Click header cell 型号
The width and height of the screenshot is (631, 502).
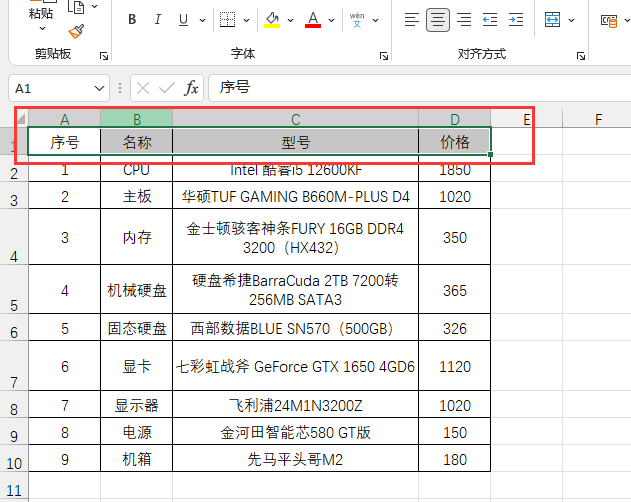[295, 142]
